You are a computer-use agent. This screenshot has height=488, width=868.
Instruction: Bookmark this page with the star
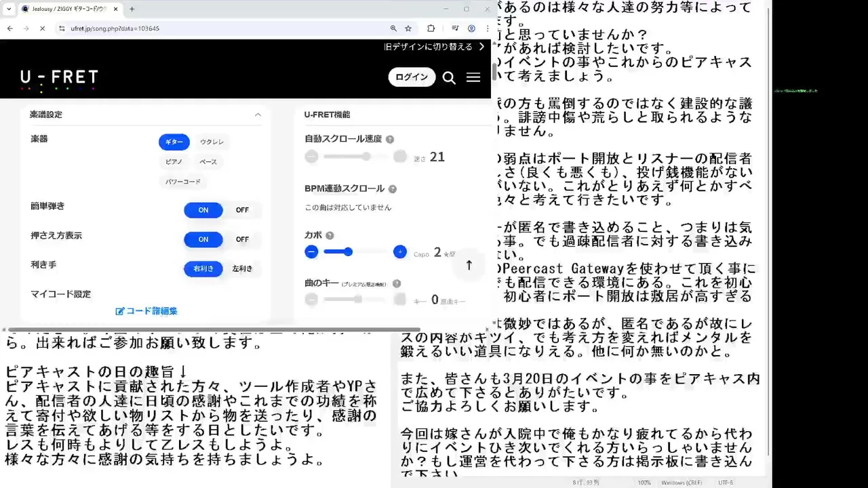click(x=408, y=28)
